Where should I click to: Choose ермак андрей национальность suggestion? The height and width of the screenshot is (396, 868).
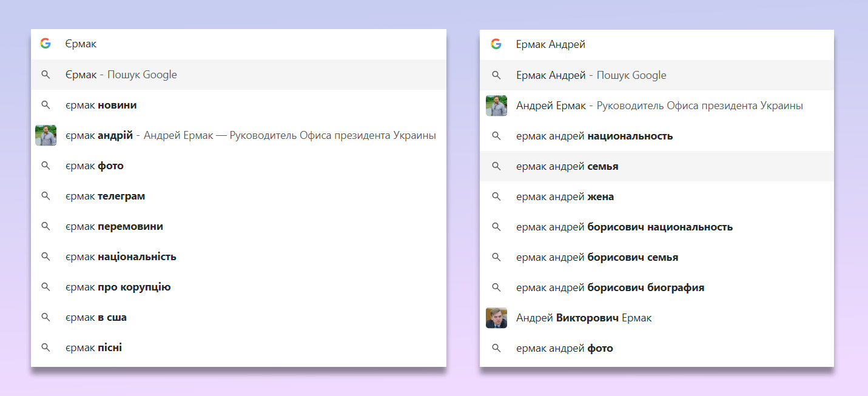[x=657, y=136]
